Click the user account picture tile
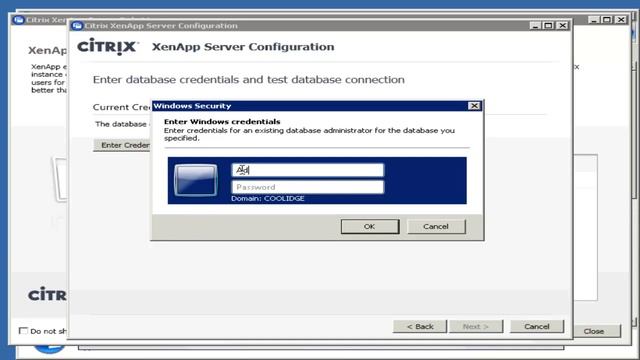Viewport: 640px width, 360px height. 196,180
